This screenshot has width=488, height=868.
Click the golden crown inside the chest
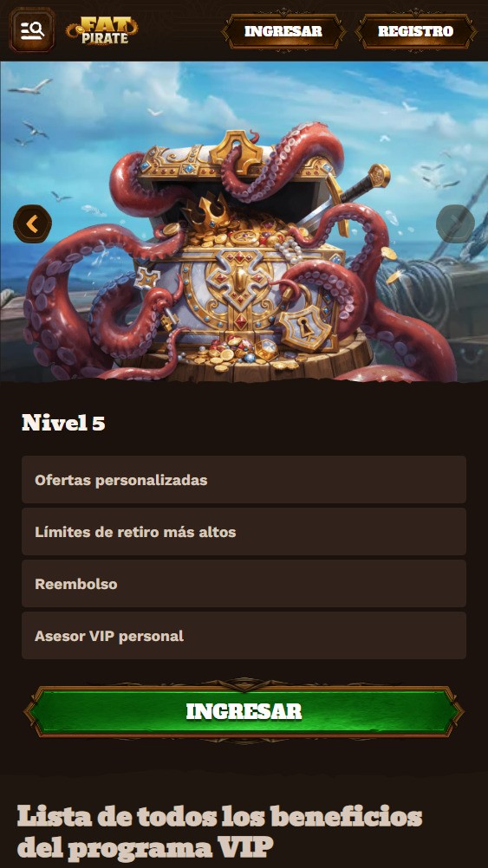click(210, 211)
